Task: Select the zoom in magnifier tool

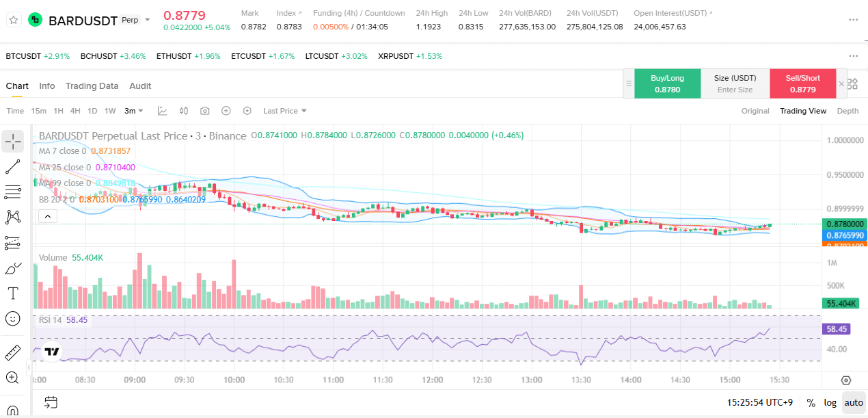Action: click(x=13, y=378)
